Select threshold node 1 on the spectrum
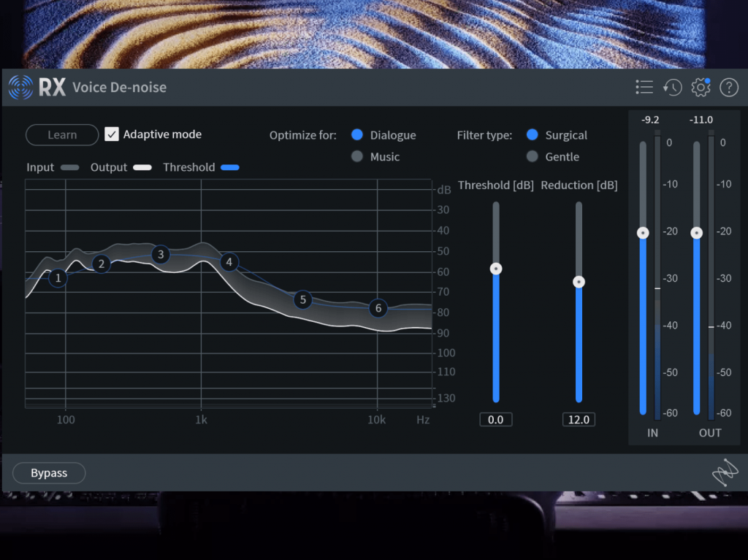Screen dimensions: 748x560 tap(58, 277)
